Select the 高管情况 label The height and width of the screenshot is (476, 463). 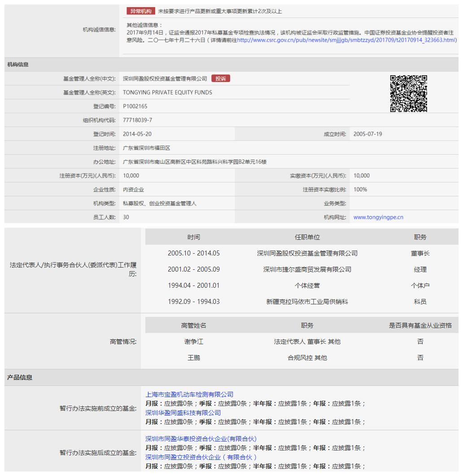tap(123, 342)
